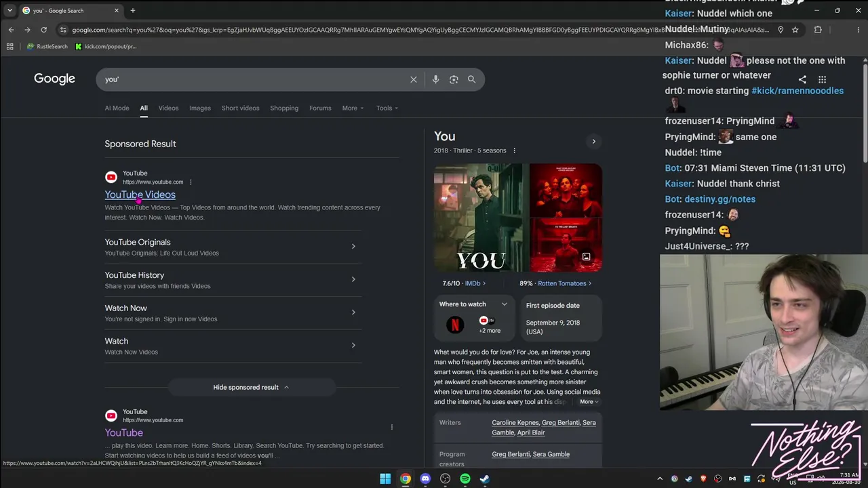The height and width of the screenshot is (488, 868).
Task: Open options for the second YouTube result
Action: click(392, 427)
